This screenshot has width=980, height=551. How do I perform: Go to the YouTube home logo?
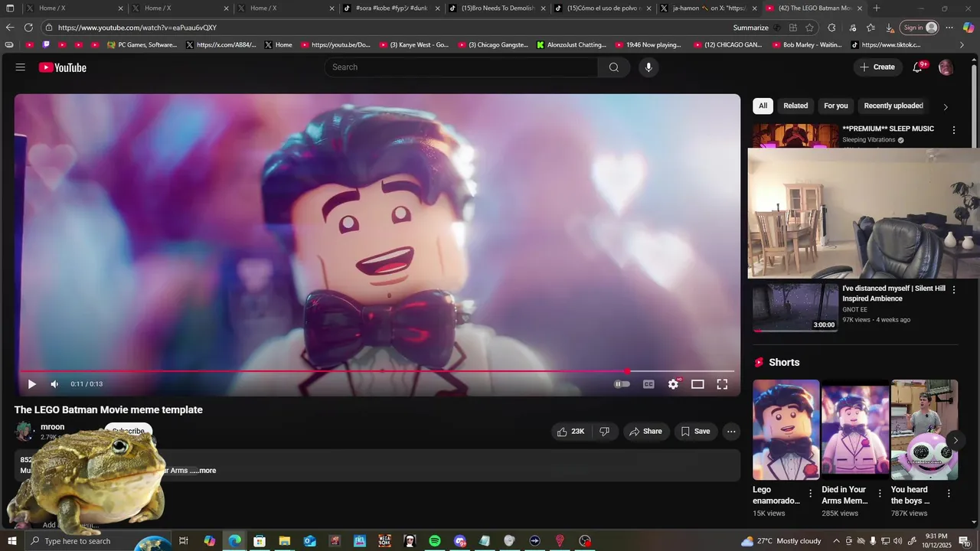coord(63,67)
